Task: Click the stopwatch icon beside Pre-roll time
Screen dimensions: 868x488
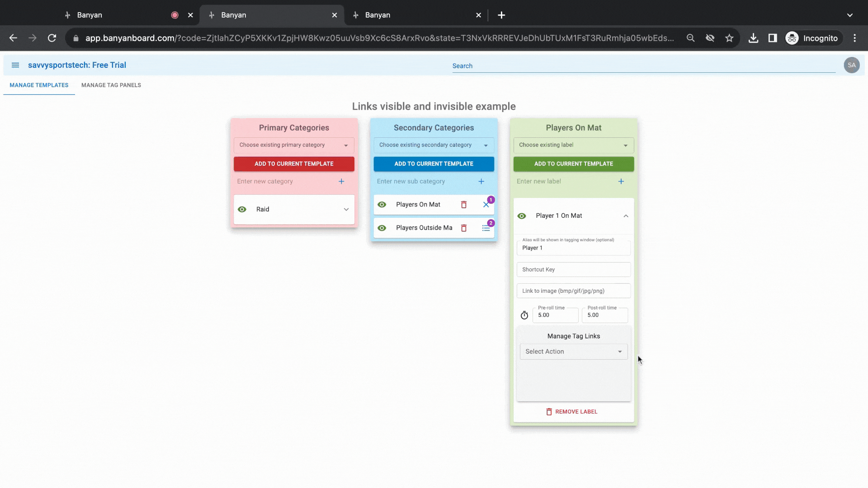Action: (x=524, y=315)
